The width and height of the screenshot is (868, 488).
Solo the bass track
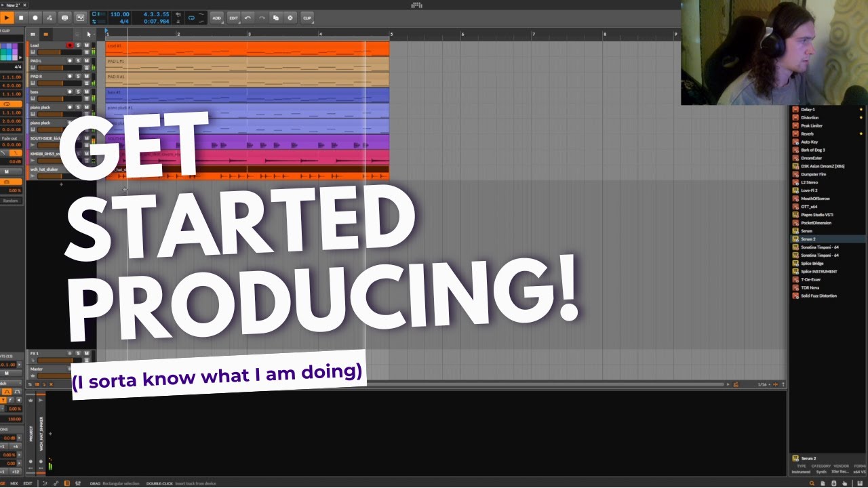click(78, 92)
